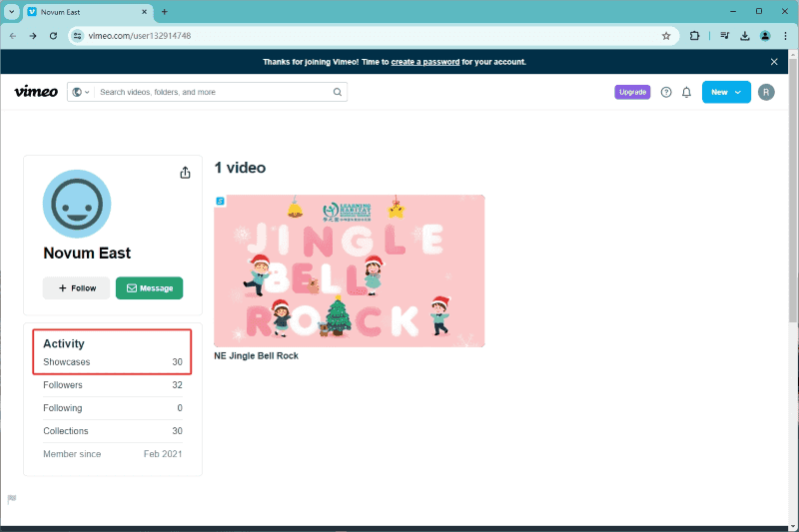The height and width of the screenshot is (532, 799).
Task: Open a new browser tab
Action: coord(164,12)
